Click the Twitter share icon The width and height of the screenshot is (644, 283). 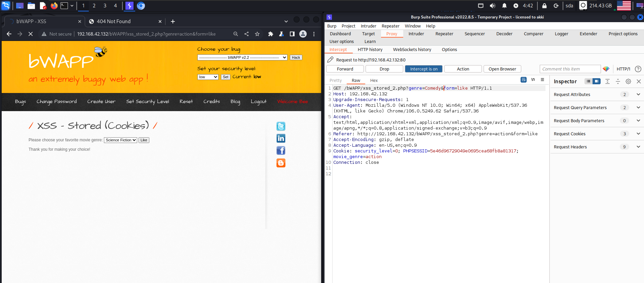(281, 126)
